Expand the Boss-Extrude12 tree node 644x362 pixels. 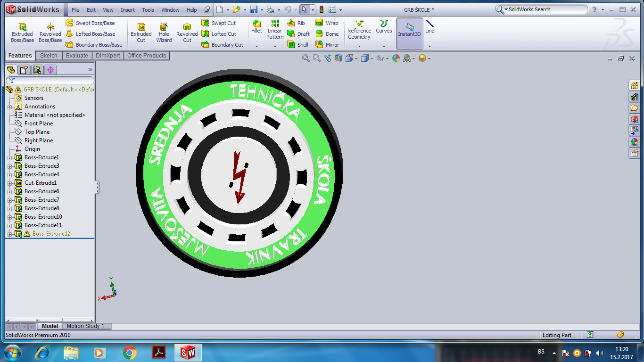tap(10, 234)
